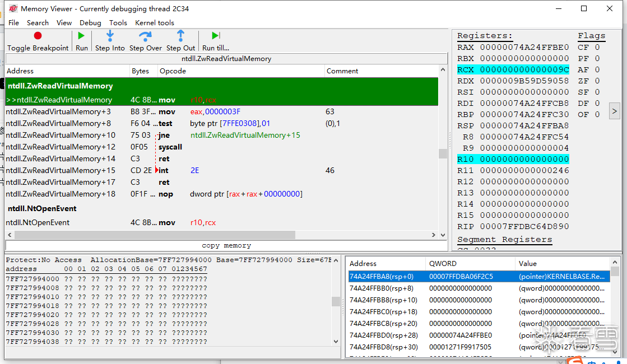The image size is (627, 364).
Task: Click the highlighted current instruction mov r10,rcx
Action: pyautogui.click(x=221, y=100)
